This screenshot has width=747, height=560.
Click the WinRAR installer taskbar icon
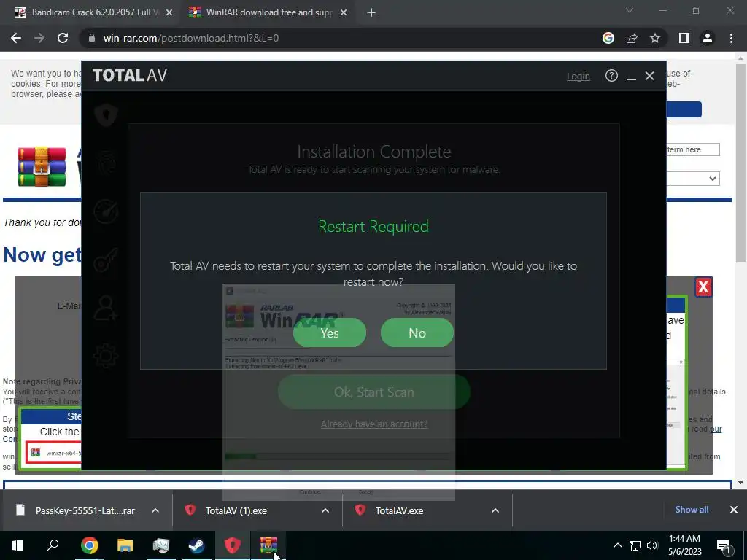(268, 545)
